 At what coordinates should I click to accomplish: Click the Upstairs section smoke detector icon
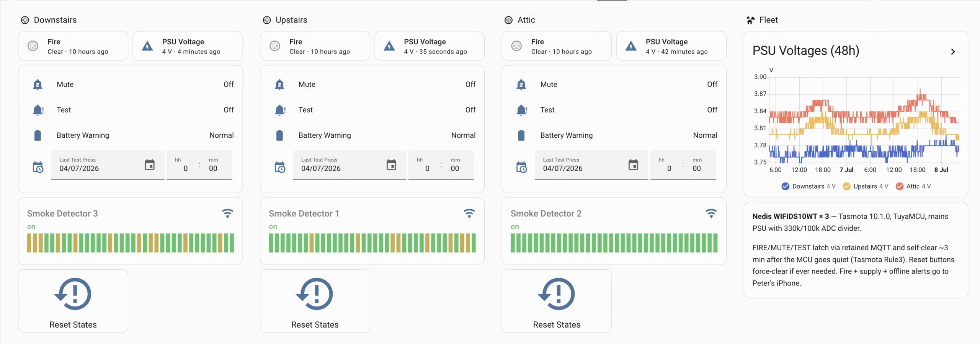267,20
